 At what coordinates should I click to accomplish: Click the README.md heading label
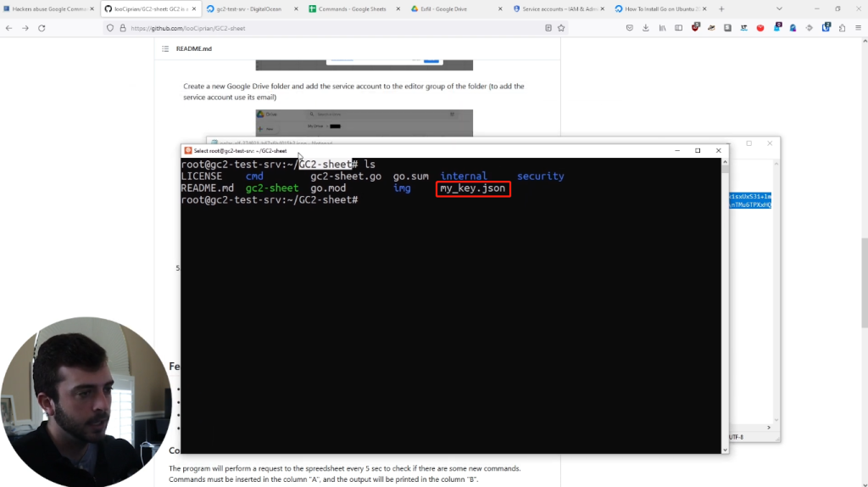tap(194, 48)
